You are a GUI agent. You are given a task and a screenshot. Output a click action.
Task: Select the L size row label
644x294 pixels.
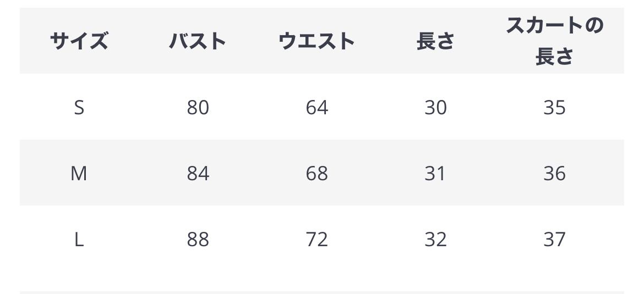point(79,239)
